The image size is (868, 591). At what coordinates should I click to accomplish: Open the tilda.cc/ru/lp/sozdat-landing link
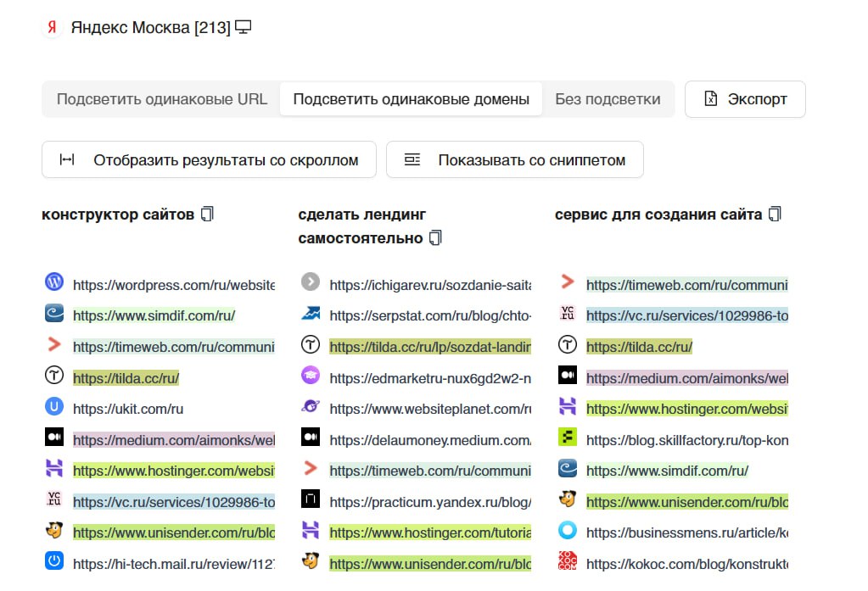[x=431, y=347]
